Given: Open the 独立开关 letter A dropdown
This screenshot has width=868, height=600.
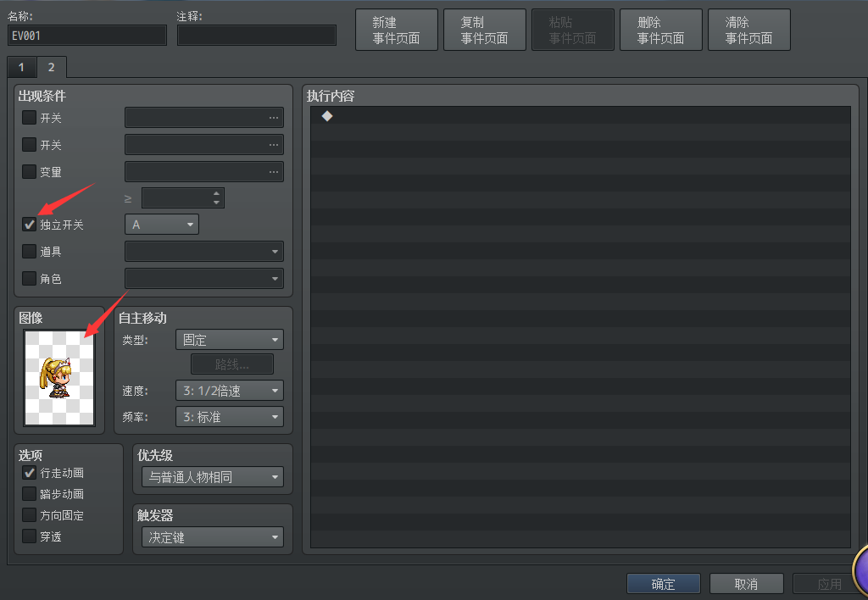Looking at the screenshot, I should point(162,225).
